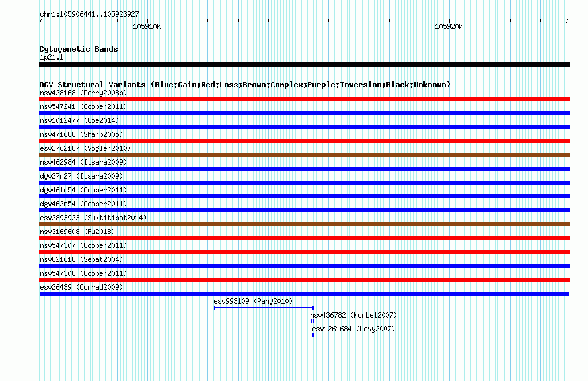This screenshot has width=588, height=381.
Task: Select the brown esv3893923 complex bar
Action: pos(304,224)
